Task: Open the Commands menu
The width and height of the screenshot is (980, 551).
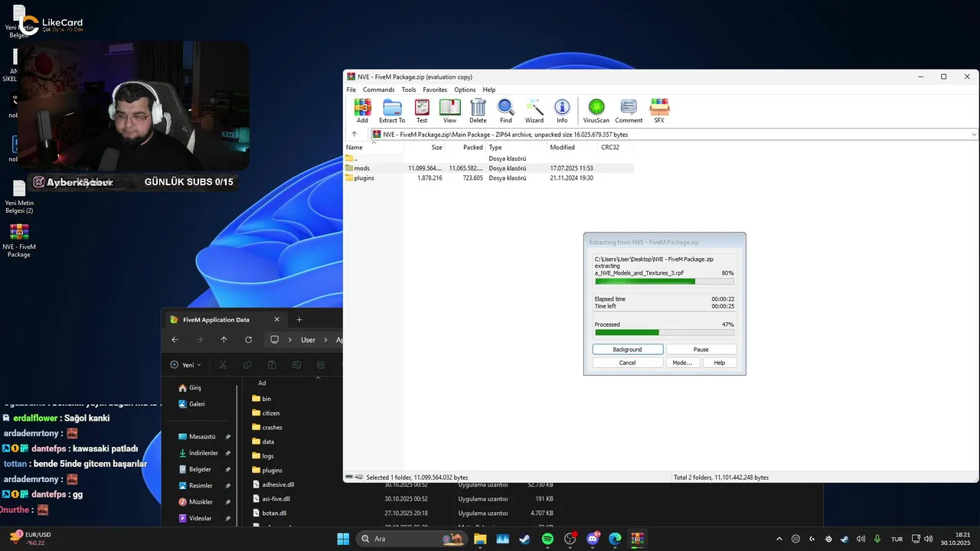Action: (x=379, y=90)
